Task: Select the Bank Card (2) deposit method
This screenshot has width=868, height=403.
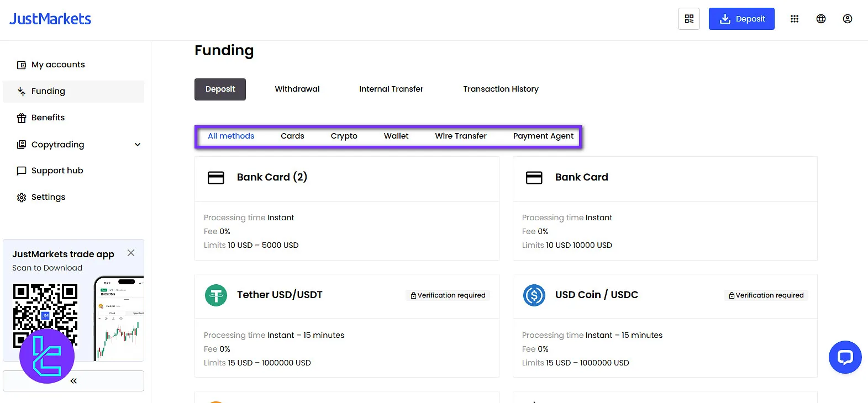Action: pos(346,178)
